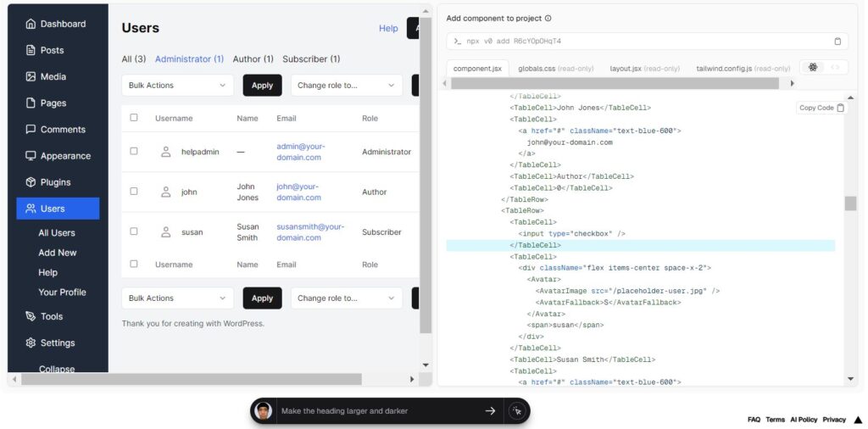Click the code panel scroll down arrow
The image size is (868, 429).
[851, 379]
